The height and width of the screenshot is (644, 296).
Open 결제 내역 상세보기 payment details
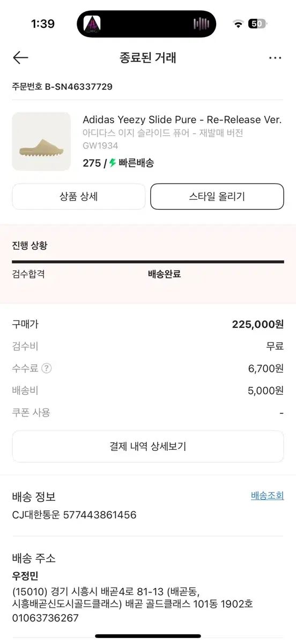148,447
